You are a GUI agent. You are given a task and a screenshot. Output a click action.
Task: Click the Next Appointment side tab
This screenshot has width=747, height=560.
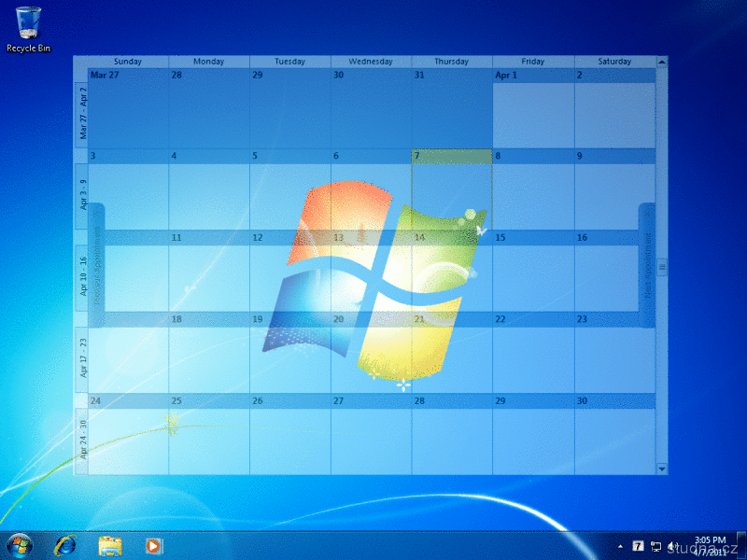[x=647, y=266]
